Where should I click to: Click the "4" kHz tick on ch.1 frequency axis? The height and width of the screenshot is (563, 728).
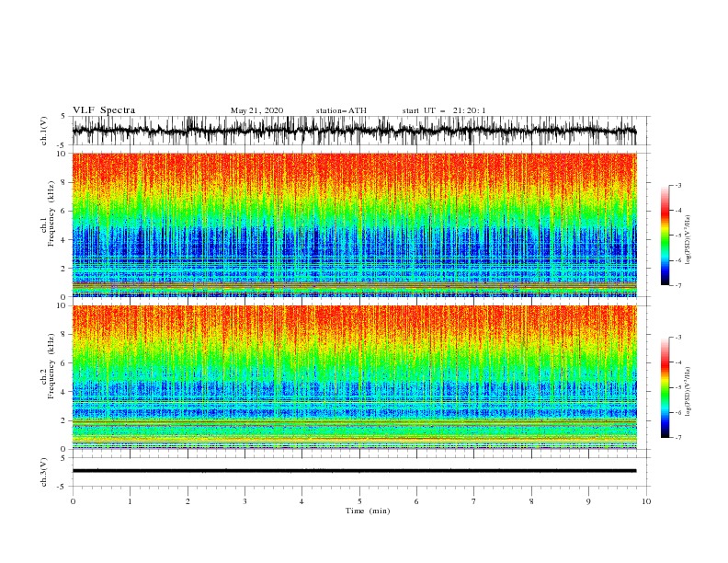[x=63, y=240]
